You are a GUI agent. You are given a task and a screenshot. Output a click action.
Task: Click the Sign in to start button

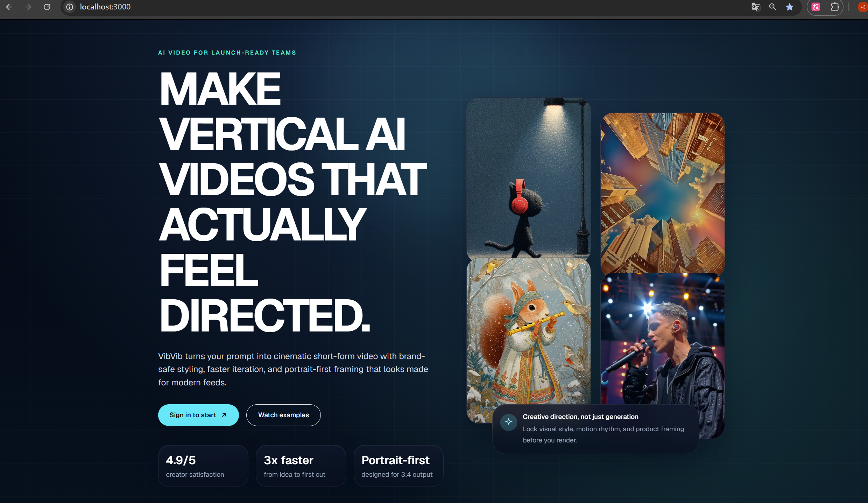[x=198, y=415]
